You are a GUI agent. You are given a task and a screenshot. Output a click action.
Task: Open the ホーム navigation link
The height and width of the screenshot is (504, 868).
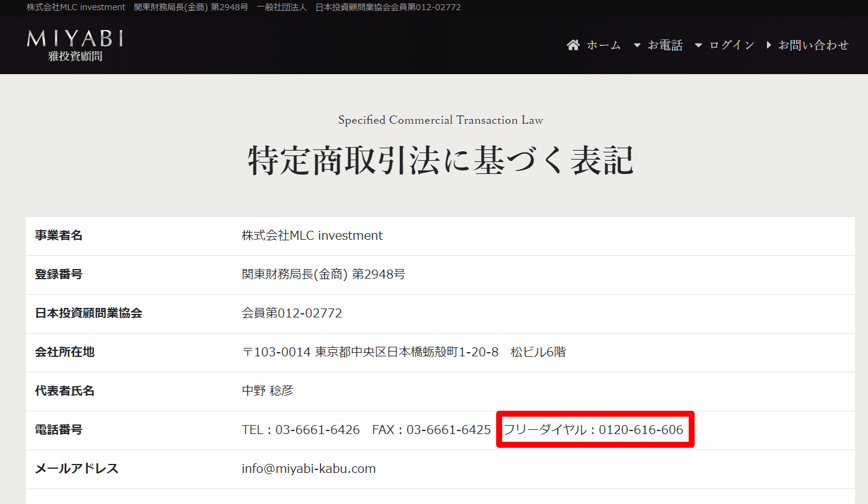[604, 45]
